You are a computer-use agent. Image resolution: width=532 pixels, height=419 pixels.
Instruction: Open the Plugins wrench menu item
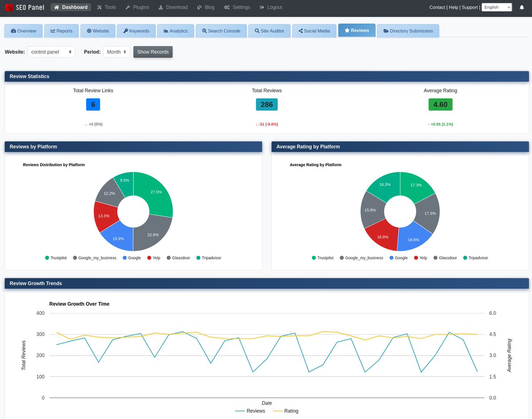tap(137, 7)
